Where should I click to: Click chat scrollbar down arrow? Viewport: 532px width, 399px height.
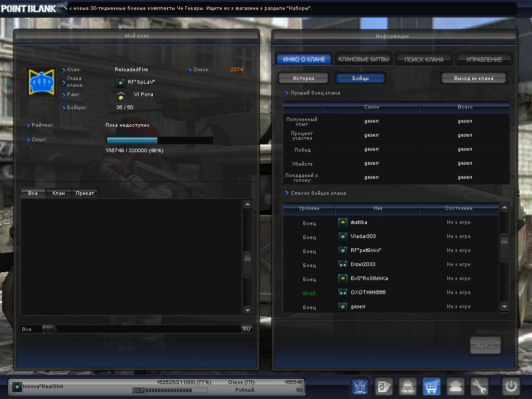[248, 310]
